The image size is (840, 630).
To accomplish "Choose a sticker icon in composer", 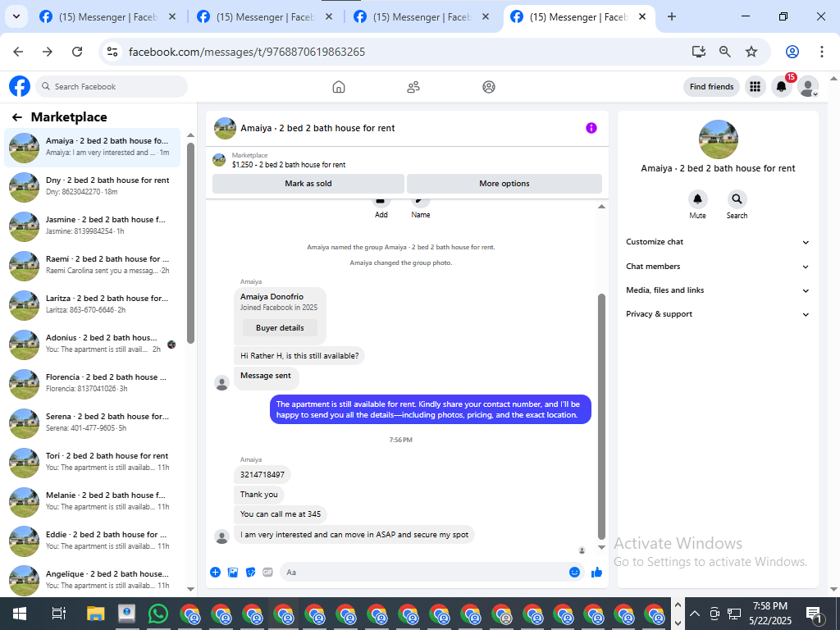I will click(251, 572).
